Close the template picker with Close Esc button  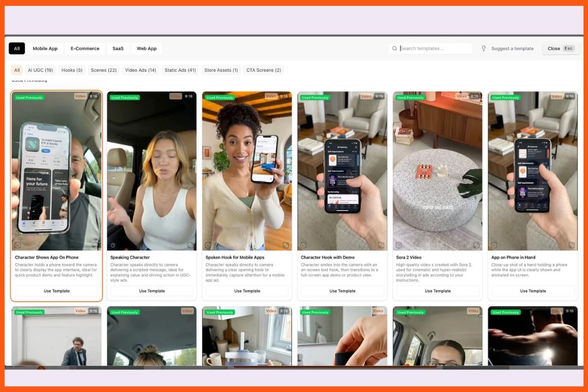(x=561, y=49)
